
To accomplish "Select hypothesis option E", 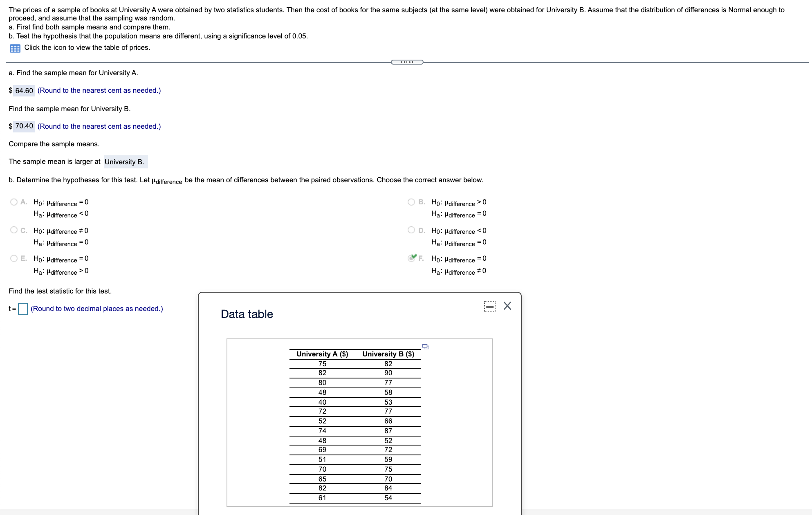I will point(13,258).
